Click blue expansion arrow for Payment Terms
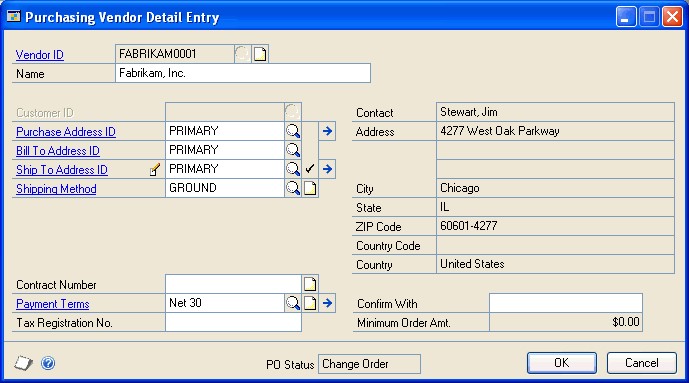The height and width of the screenshot is (383, 689). click(x=327, y=303)
